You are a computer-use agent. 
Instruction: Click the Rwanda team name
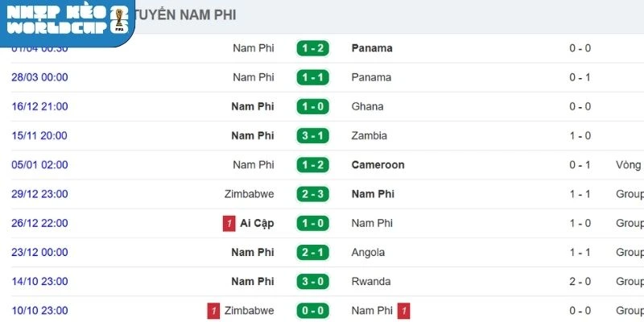(371, 281)
